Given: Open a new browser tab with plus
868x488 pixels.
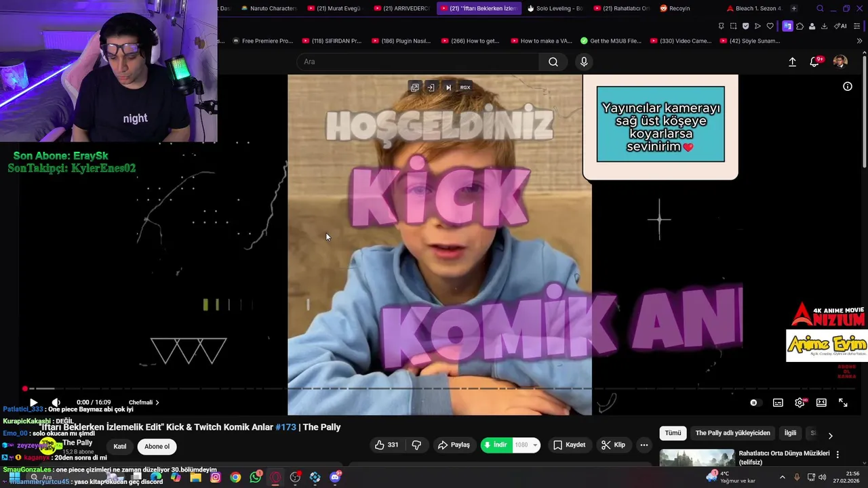Looking at the screenshot, I should pos(794,8).
